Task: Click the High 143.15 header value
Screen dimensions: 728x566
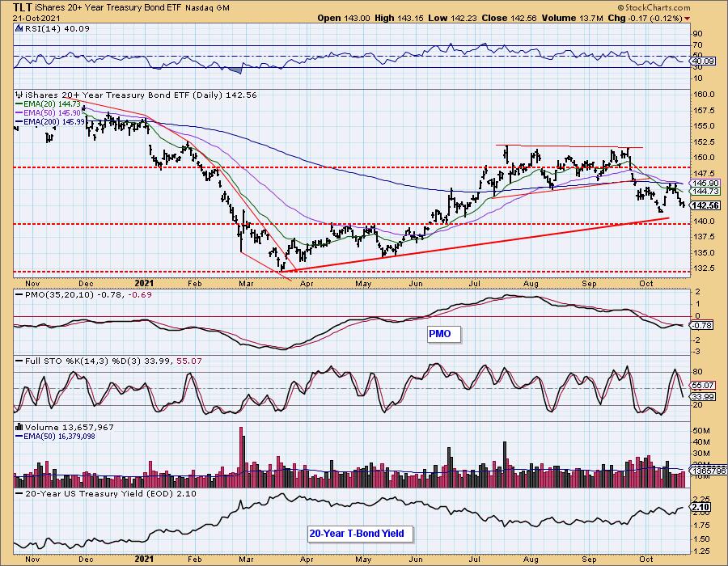Action: pyautogui.click(x=400, y=19)
